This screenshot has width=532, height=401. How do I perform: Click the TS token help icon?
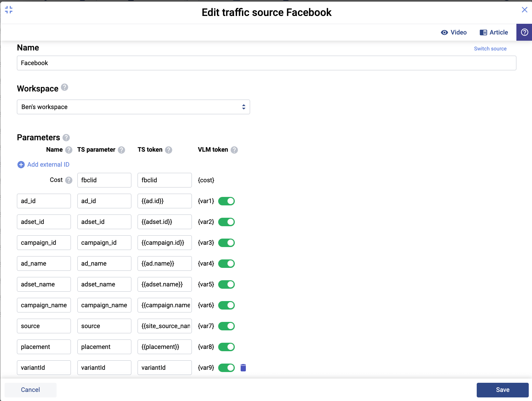168,150
